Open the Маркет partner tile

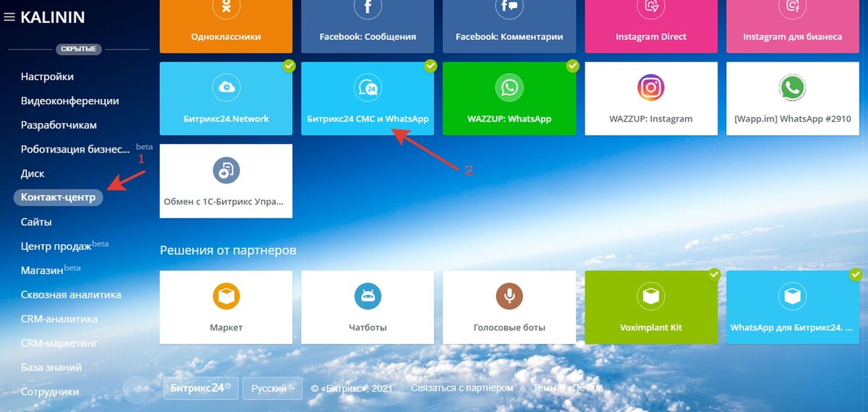pyautogui.click(x=226, y=307)
